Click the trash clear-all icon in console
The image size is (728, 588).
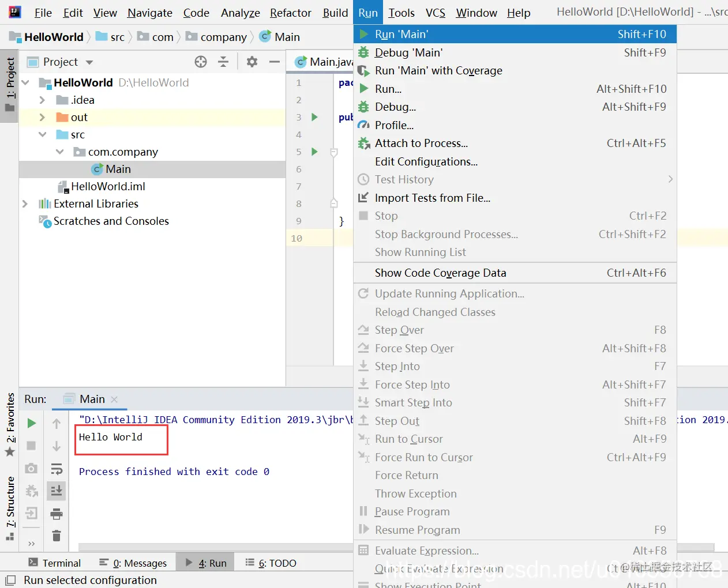57,536
